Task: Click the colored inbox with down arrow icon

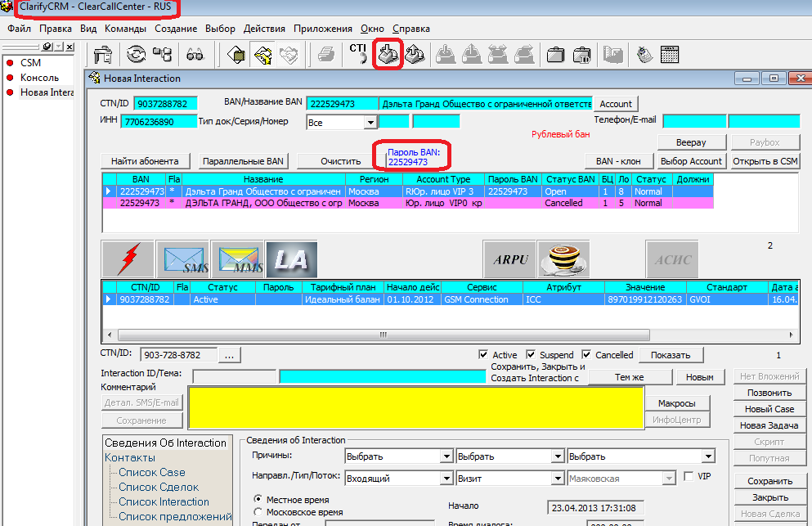Action: click(x=388, y=55)
